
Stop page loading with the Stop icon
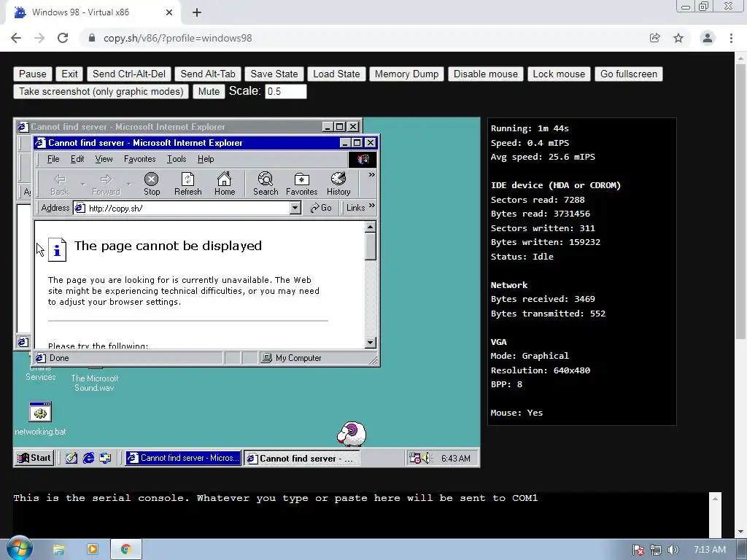152,184
